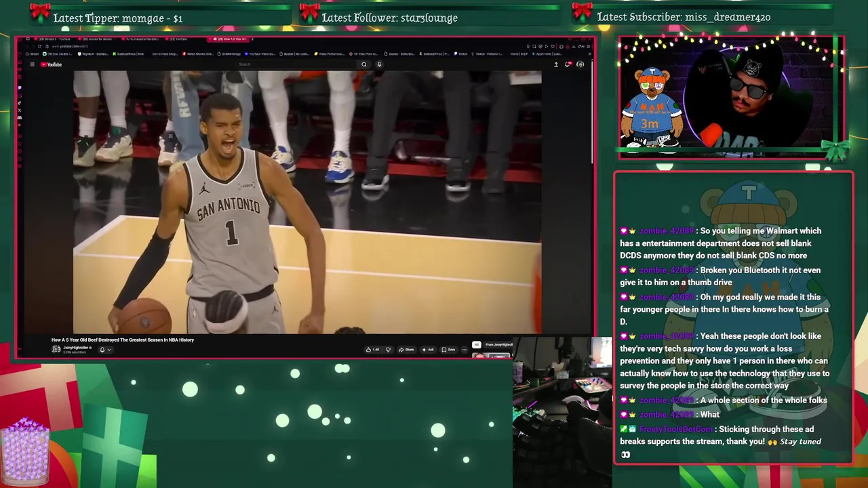This screenshot has height=488, width=868.
Task: Click zombie_42089 on the Walmart message
Action: click(667, 231)
